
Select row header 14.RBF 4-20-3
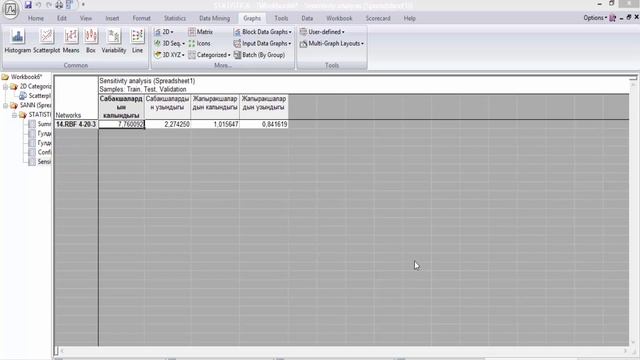76,124
